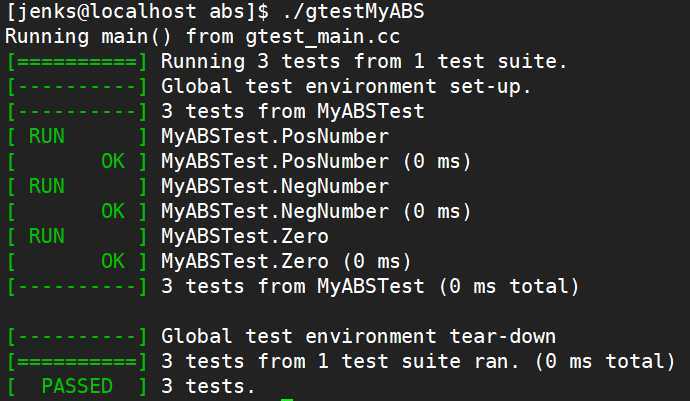
Task: Click the top green equals-sign separator bracket
Action: pyautogui.click(x=77, y=62)
